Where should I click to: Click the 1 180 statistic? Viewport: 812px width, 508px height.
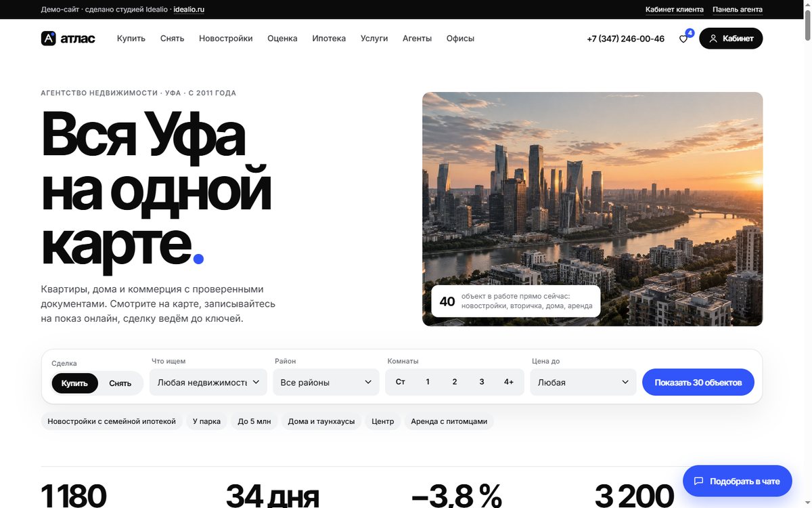point(74,496)
